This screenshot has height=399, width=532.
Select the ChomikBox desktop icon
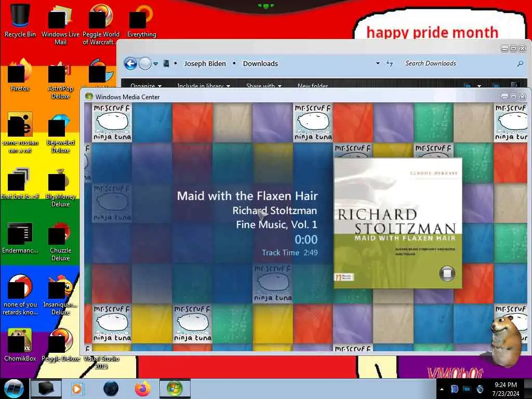20,345
